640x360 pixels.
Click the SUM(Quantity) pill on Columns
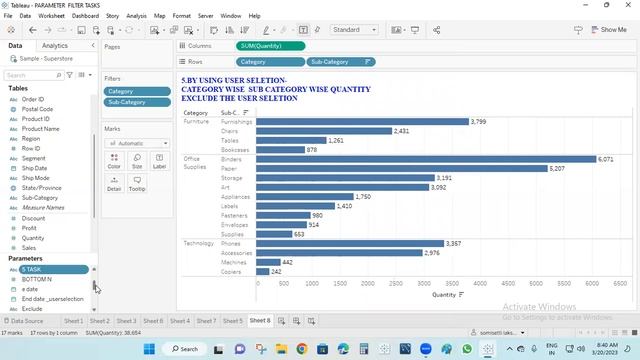(270, 46)
